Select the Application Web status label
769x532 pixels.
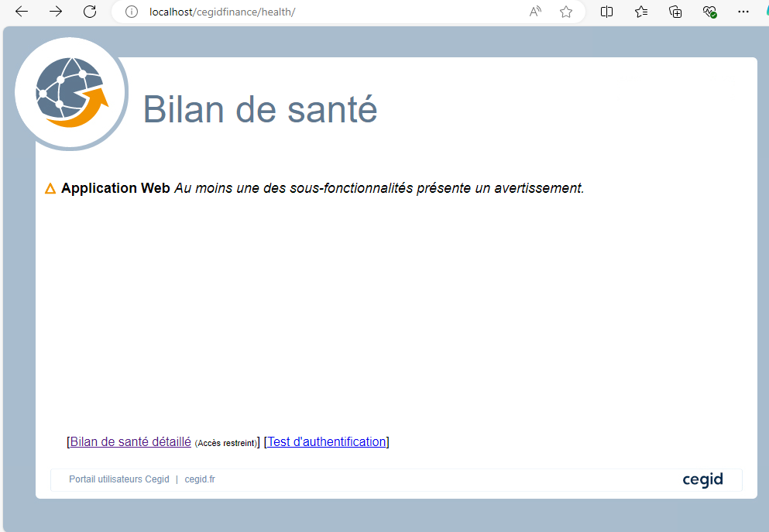pos(115,188)
